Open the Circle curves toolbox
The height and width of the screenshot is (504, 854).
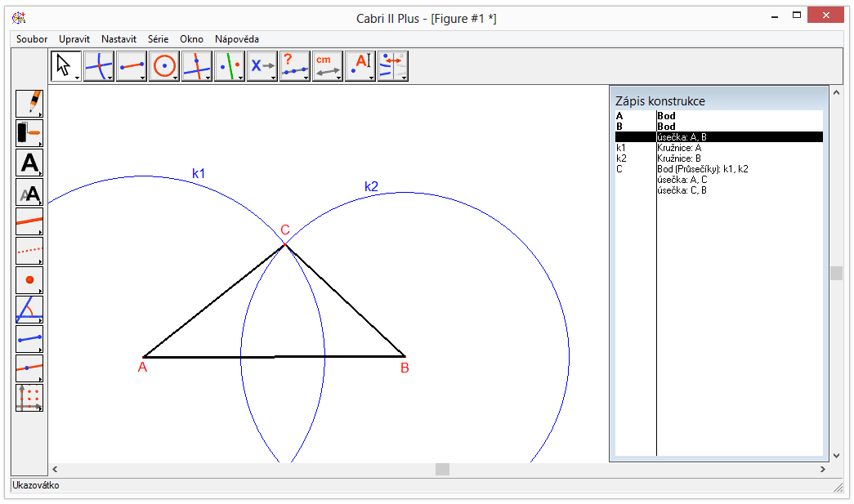coord(164,66)
